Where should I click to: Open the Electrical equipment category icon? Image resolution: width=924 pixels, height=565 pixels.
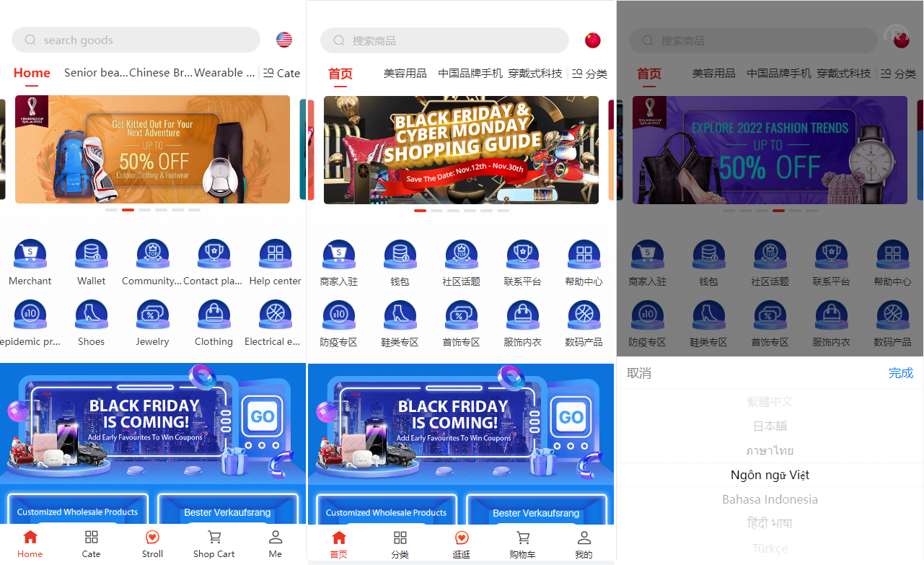coord(275,315)
